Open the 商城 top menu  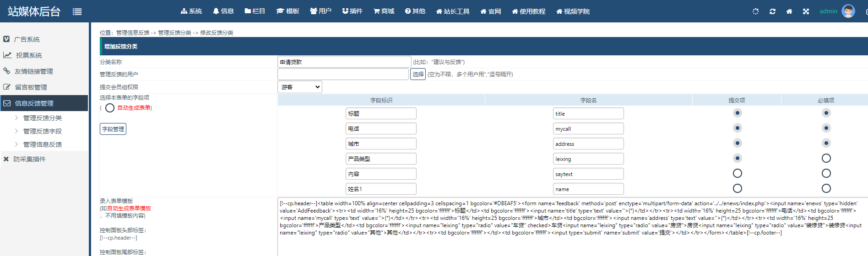coord(384,11)
